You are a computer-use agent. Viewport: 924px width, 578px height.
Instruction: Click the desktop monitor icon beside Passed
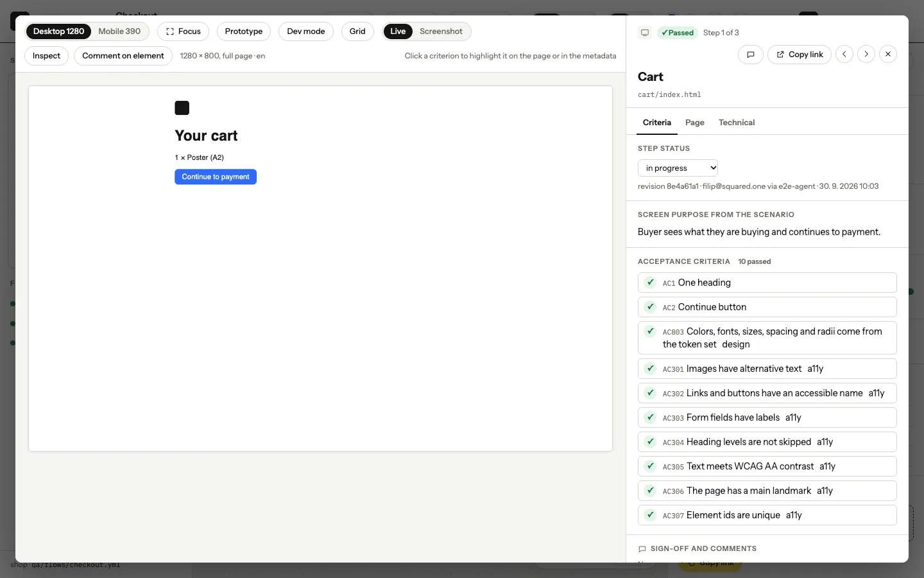[x=645, y=33]
